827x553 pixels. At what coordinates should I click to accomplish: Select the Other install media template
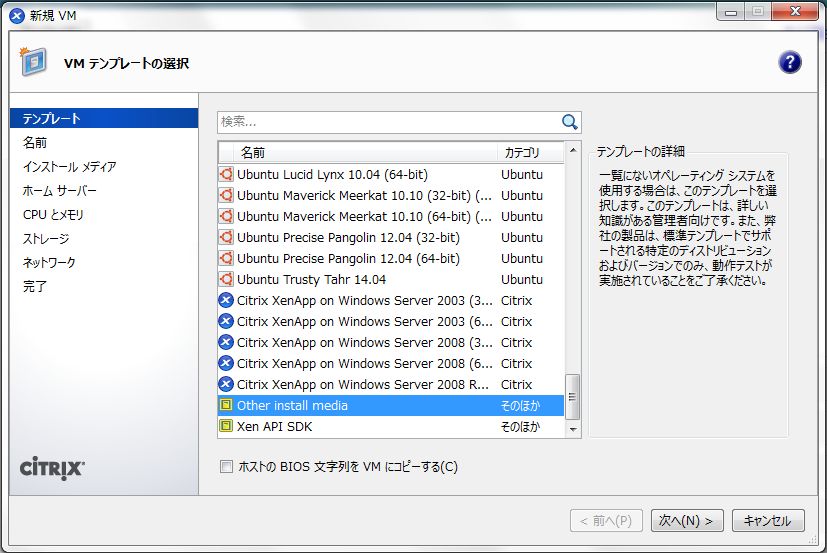pos(391,405)
